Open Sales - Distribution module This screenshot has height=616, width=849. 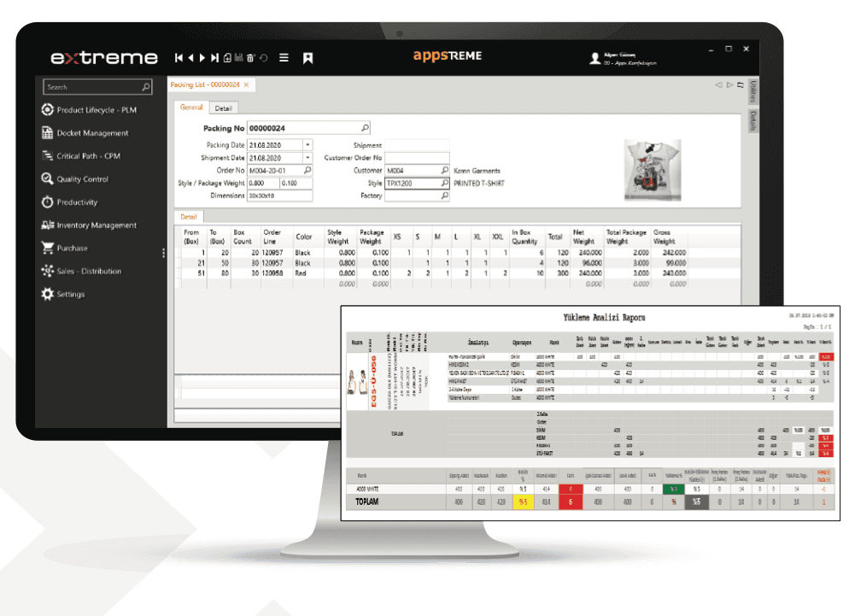(82, 271)
